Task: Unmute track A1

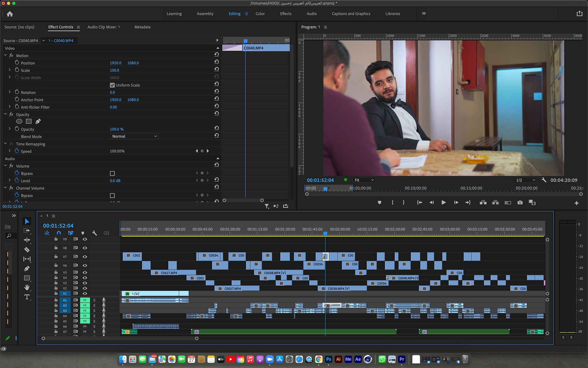Action: click(85, 300)
